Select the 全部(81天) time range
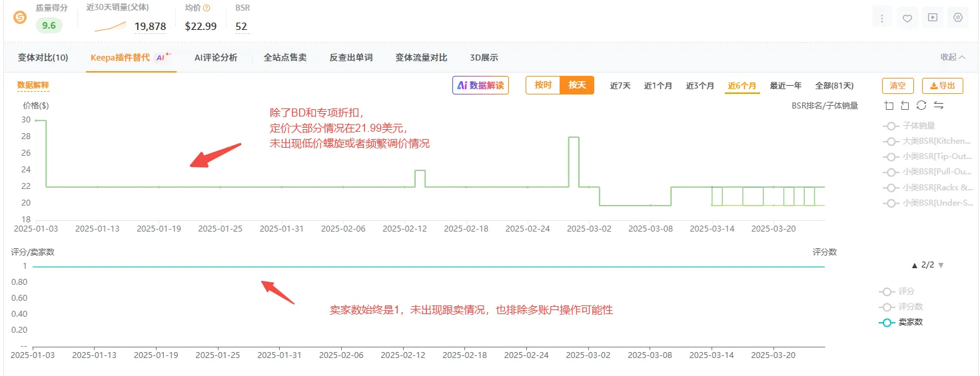The height and width of the screenshot is (376, 980). [x=834, y=86]
